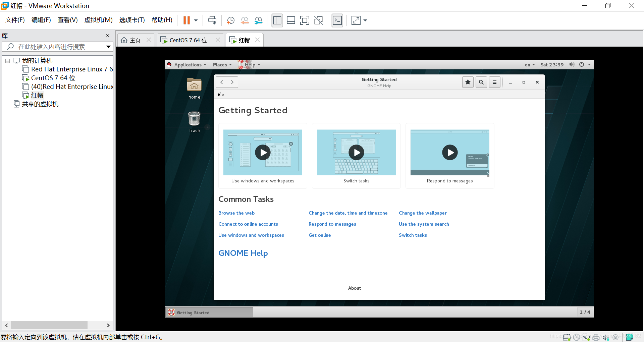
Task: Open Connect to online accounts link
Action: (248, 224)
